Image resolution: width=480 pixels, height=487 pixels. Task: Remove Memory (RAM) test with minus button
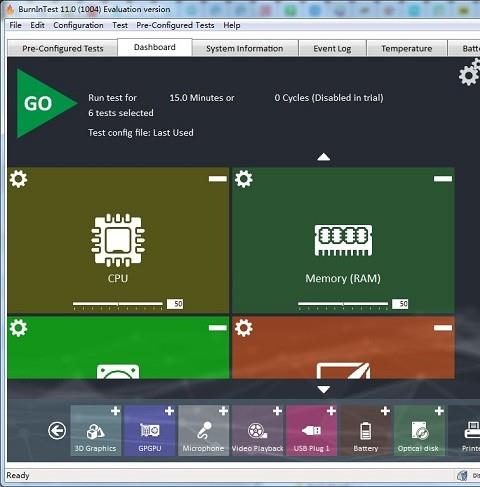pos(443,179)
